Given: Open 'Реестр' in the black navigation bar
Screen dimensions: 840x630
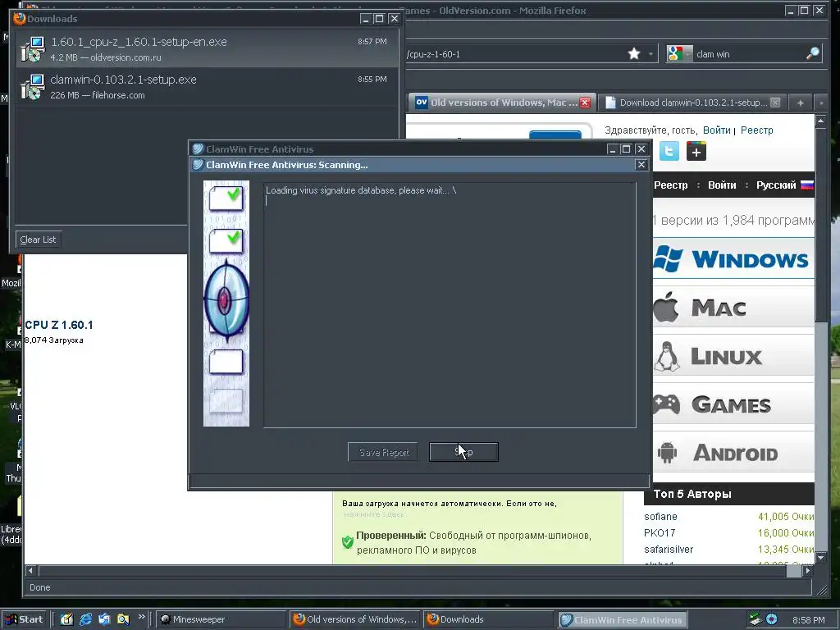Looking at the screenshot, I should (x=671, y=185).
